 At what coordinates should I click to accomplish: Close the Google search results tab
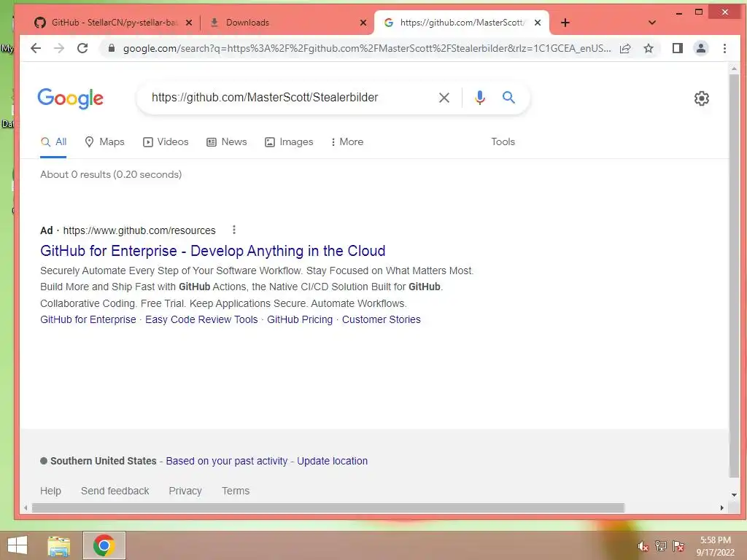pos(538,23)
